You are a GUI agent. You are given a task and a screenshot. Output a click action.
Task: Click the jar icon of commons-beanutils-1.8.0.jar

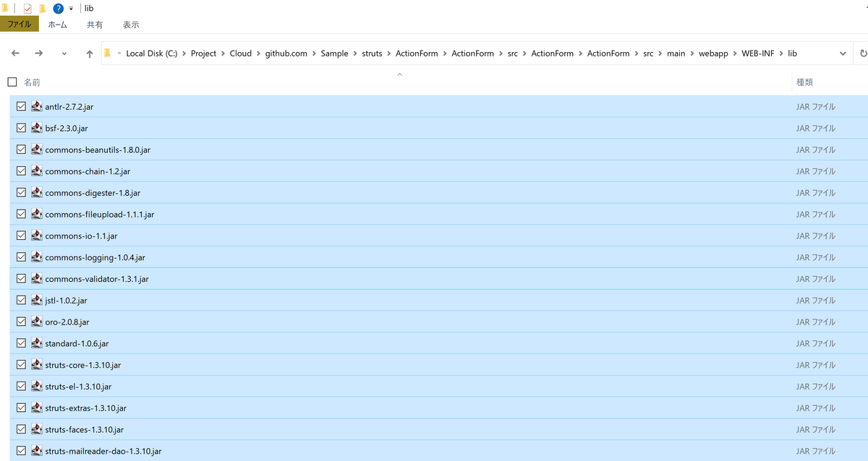[36, 150]
